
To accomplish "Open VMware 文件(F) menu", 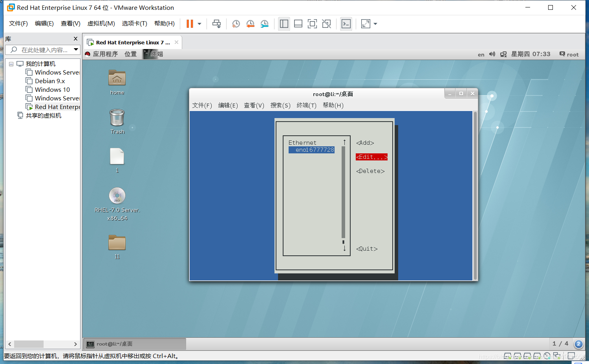I will pyautogui.click(x=18, y=24).
